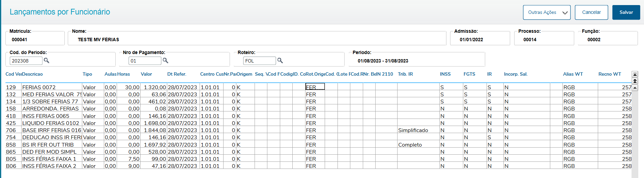Click the Dt Refer. column header
This screenshot has height=178, width=644.
[x=177, y=74]
